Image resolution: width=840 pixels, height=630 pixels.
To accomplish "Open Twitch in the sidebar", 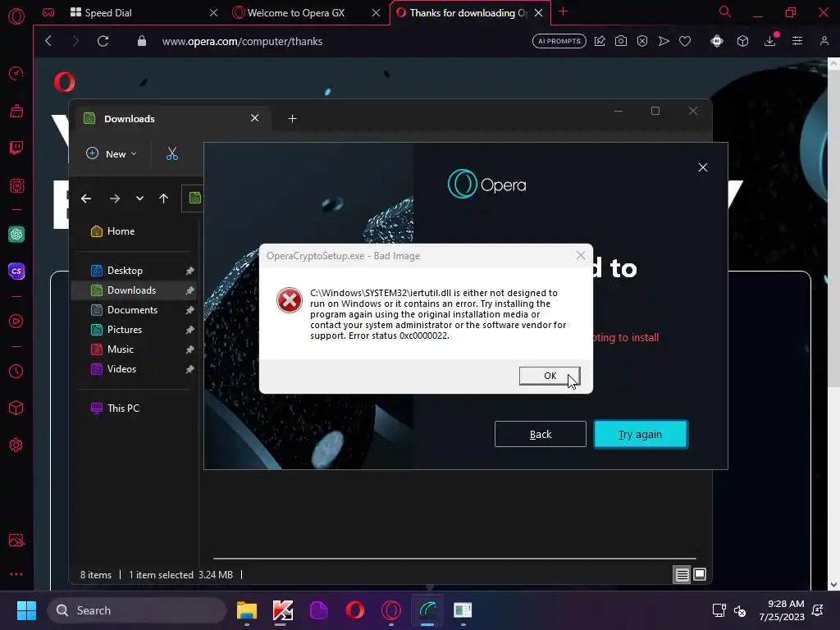I will [16, 148].
